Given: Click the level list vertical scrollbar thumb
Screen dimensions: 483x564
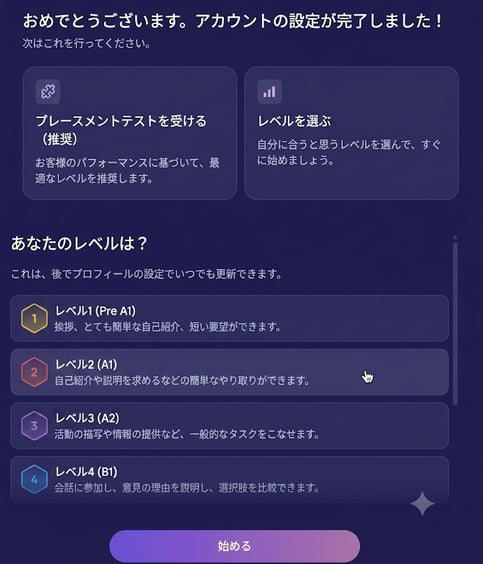Looking at the screenshot, I should point(455,324).
